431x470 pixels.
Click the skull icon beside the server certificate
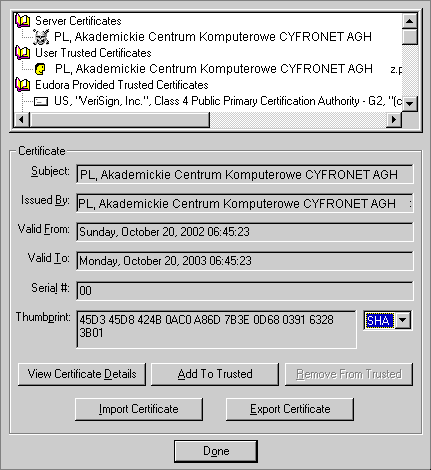point(41,37)
